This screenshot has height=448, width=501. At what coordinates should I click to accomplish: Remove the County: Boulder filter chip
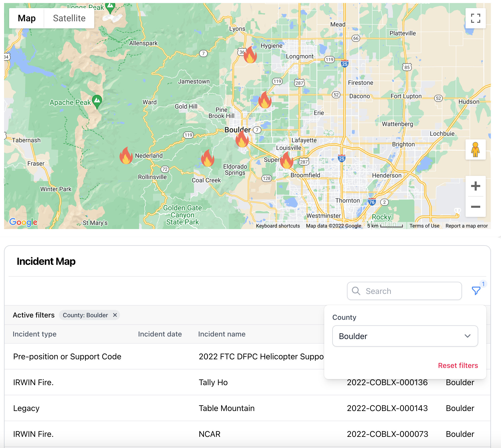point(115,315)
